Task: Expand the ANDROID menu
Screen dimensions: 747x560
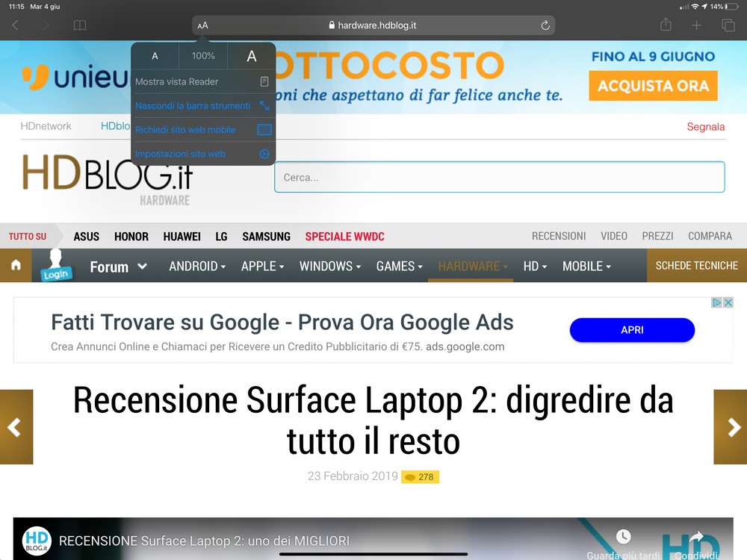Action: pos(197,267)
